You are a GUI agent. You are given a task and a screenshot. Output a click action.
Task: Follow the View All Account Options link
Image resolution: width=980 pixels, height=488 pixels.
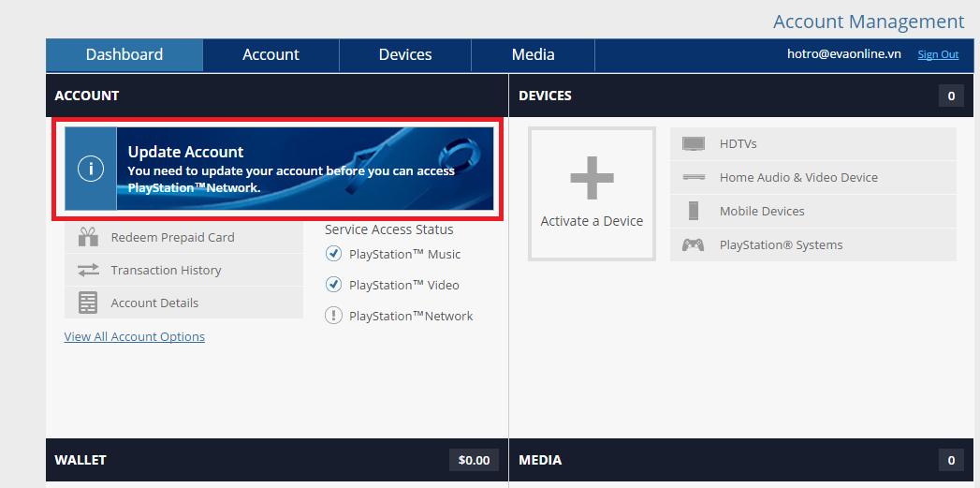point(135,336)
